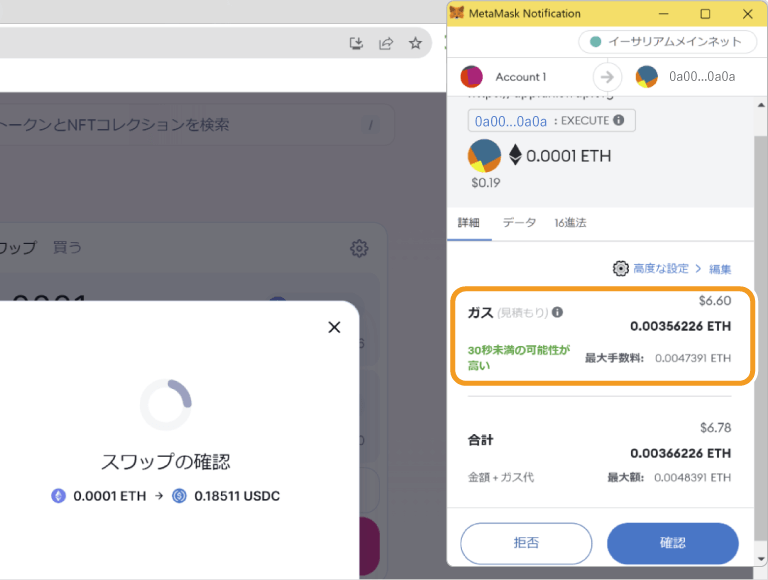Click 編集 to edit gas fee
This screenshot has width=768, height=580.
[720, 269]
